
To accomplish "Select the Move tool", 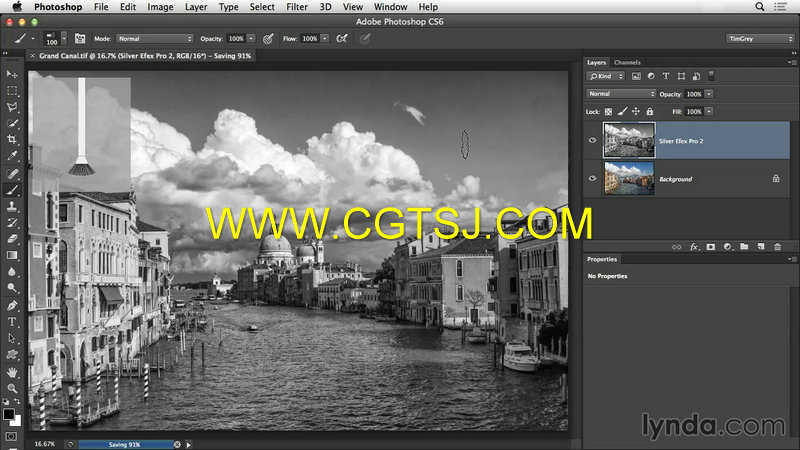I will (x=12, y=74).
